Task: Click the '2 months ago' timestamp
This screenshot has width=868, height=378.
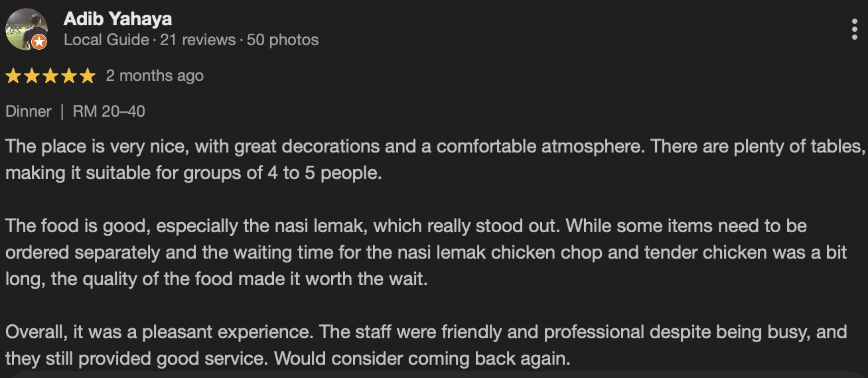Action: [155, 76]
